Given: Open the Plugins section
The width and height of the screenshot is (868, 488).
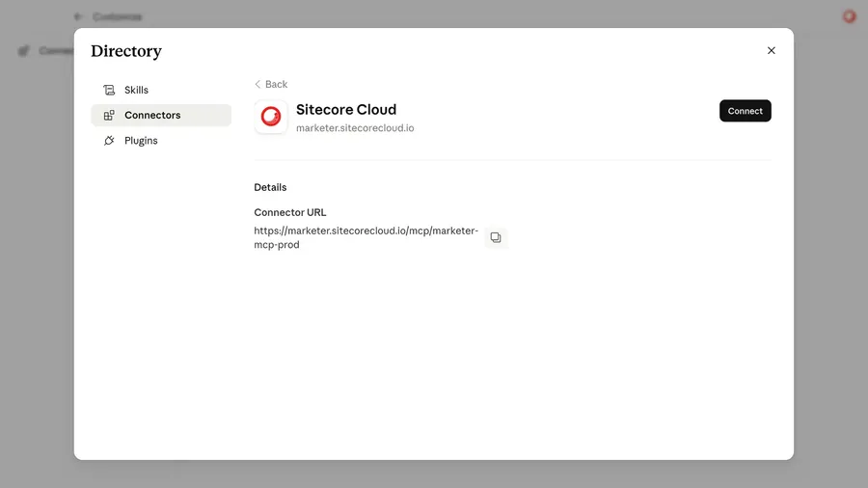Looking at the screenshot, I should (x=161, y=141).
